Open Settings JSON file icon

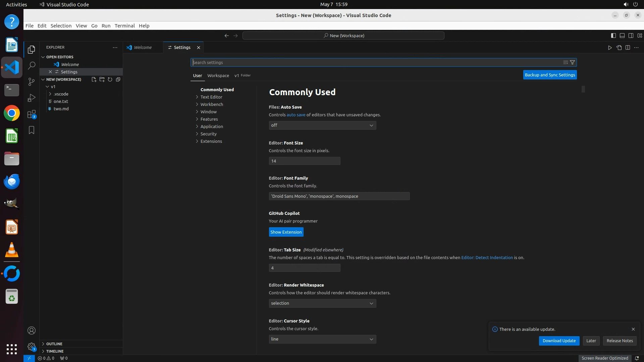coord(619,48)
